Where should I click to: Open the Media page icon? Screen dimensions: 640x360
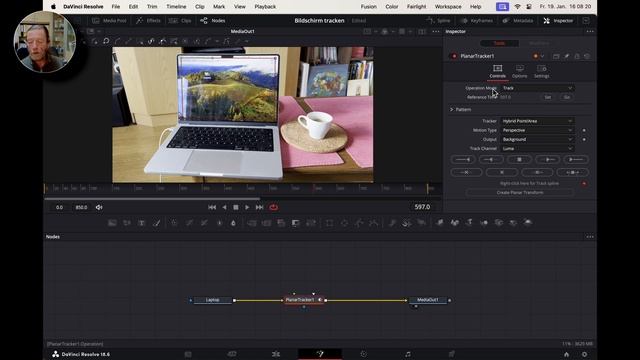pos(188,354)
